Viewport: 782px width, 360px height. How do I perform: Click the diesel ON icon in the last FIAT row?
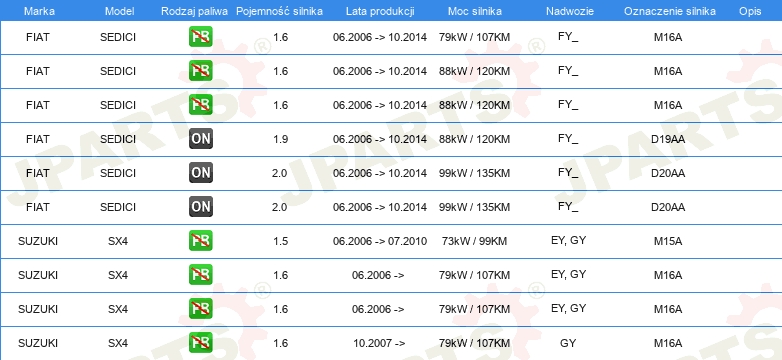click(200, 206)
